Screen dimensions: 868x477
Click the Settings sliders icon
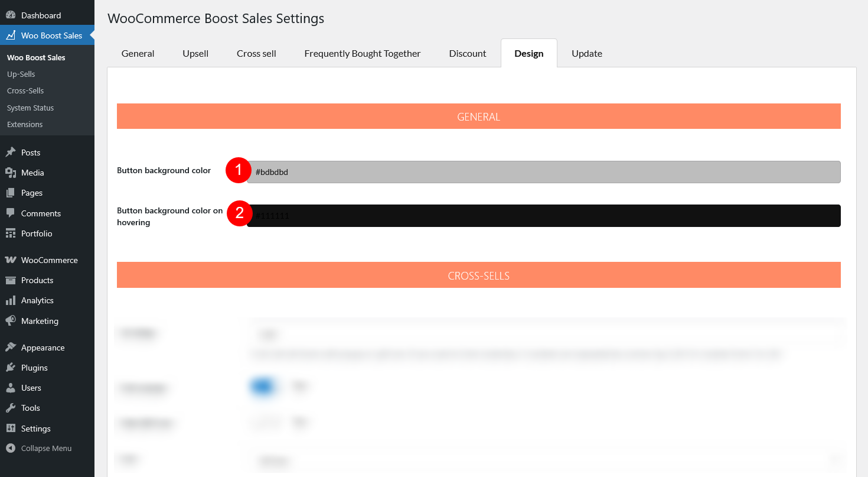pos(11,429)
